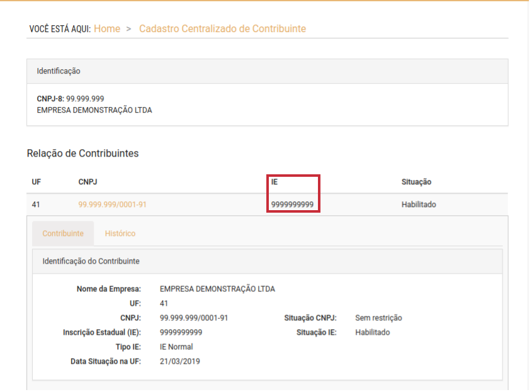This screenshot has width=532, height=392.
Task: Click the CNPJ column header
Action: coord(88,182)
